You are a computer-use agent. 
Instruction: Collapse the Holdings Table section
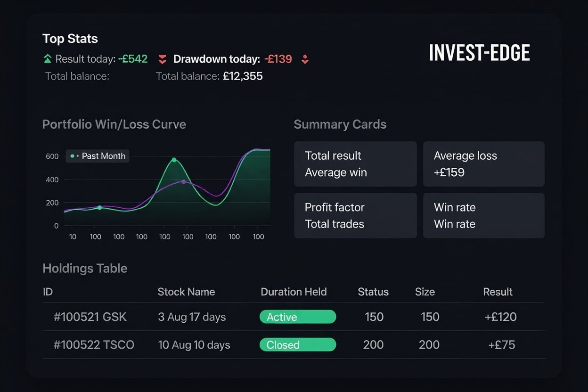(85, 268)
